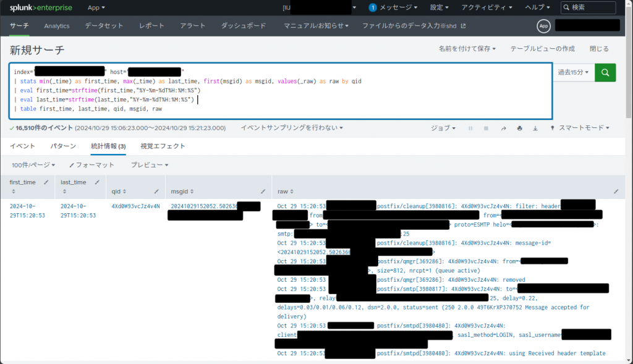Click the 閉じる button
633x364 pixels.
point(598,48)
